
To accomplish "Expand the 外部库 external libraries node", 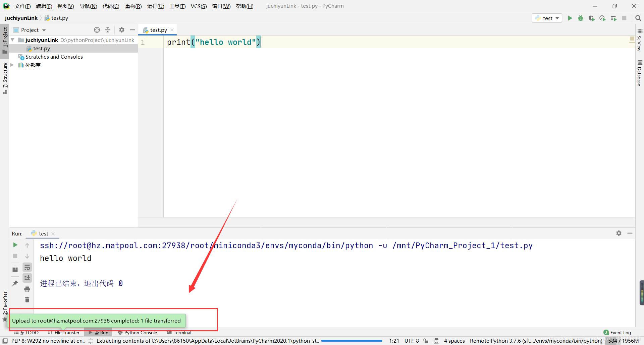I will pos(12,65).
